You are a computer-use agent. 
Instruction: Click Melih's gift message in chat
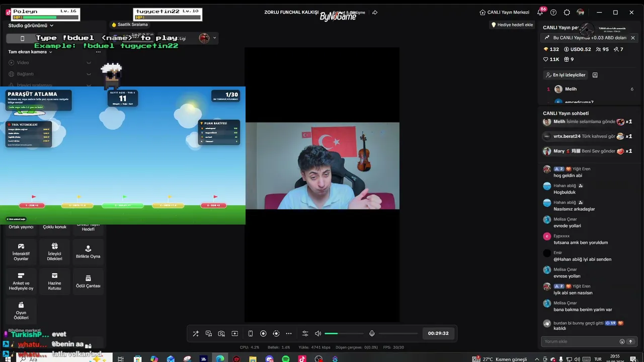click(x=588, y=122)
